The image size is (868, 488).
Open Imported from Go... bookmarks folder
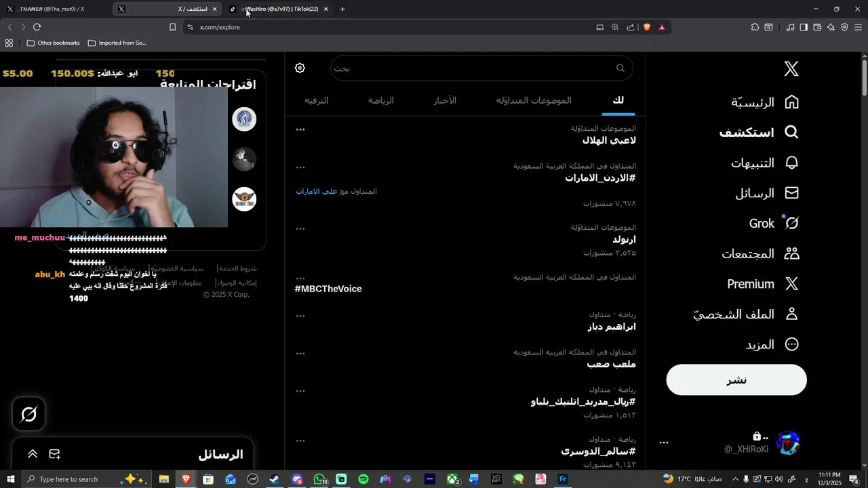point(117,43)
